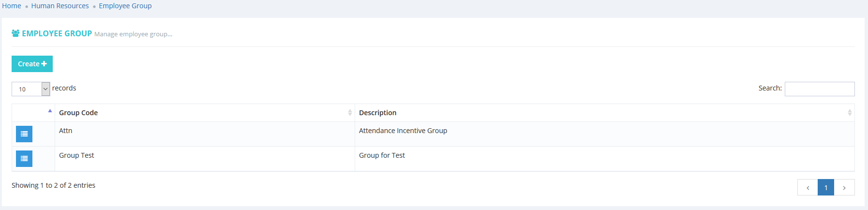
Task: Sort table by Group Code header
Action: click(78, 113)
